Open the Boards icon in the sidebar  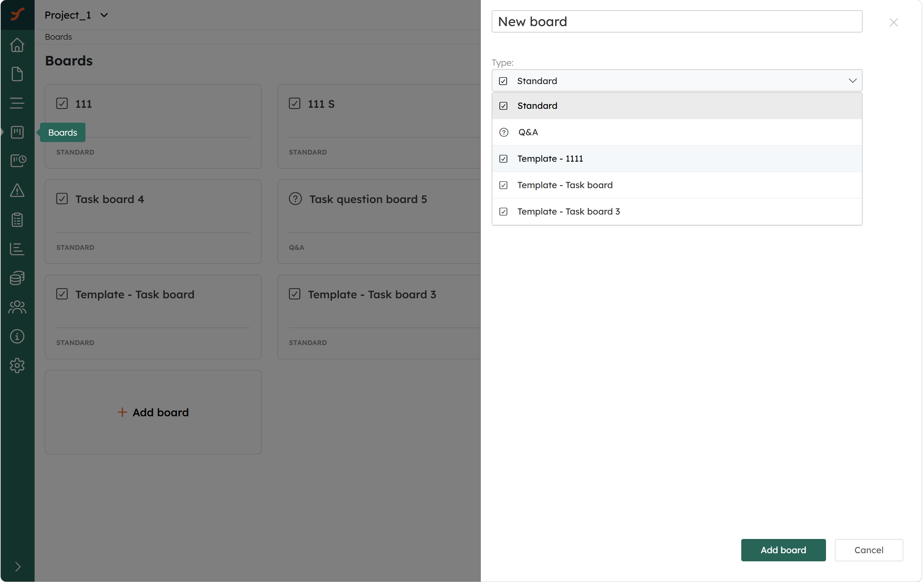(x=17, y=132)
